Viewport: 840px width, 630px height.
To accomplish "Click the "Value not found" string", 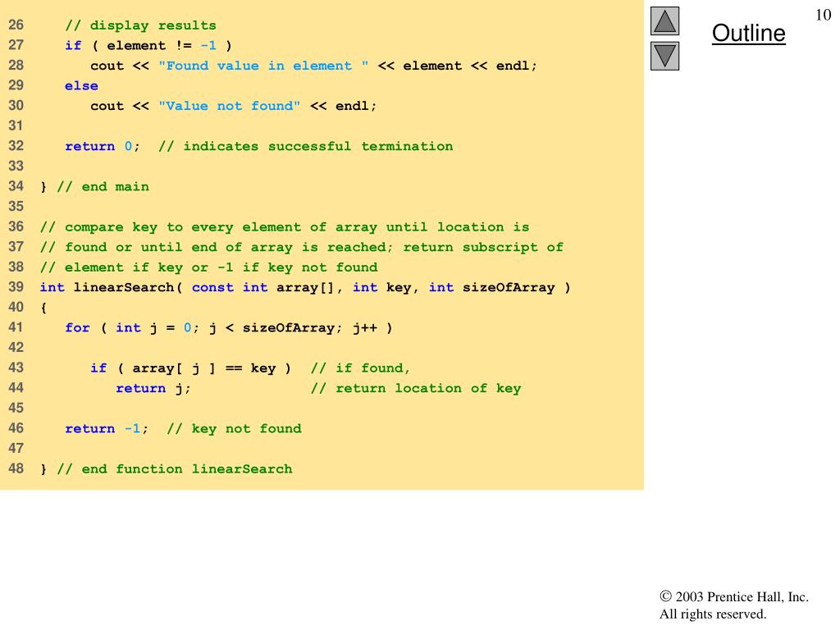I will pyautogui.click(x=230, y=106).
